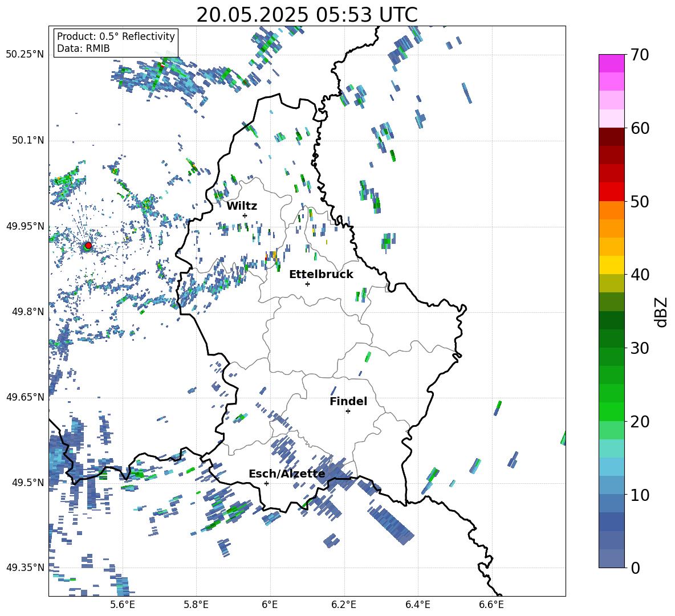The height and width of the screenshot is (616, 675).
Task: Click the lowest slate-blue colorbar segment at 0
Action: tap(611, 558)
